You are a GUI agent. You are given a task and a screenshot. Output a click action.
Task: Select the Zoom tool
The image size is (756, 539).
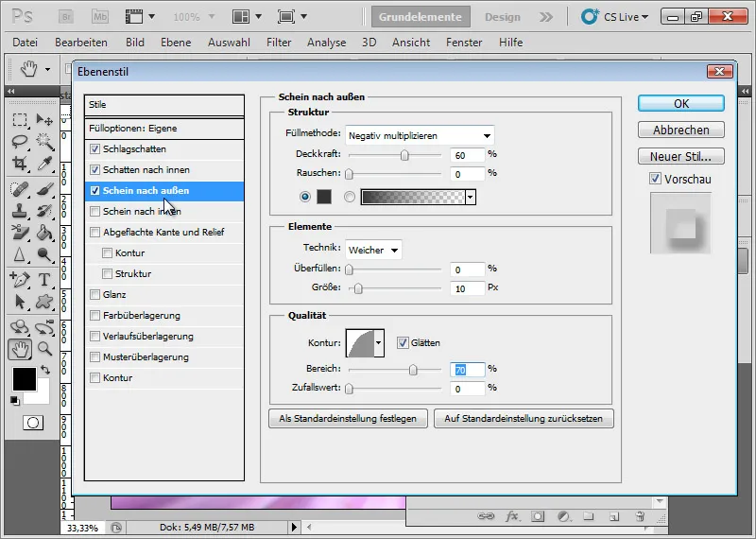pos(44,349)
